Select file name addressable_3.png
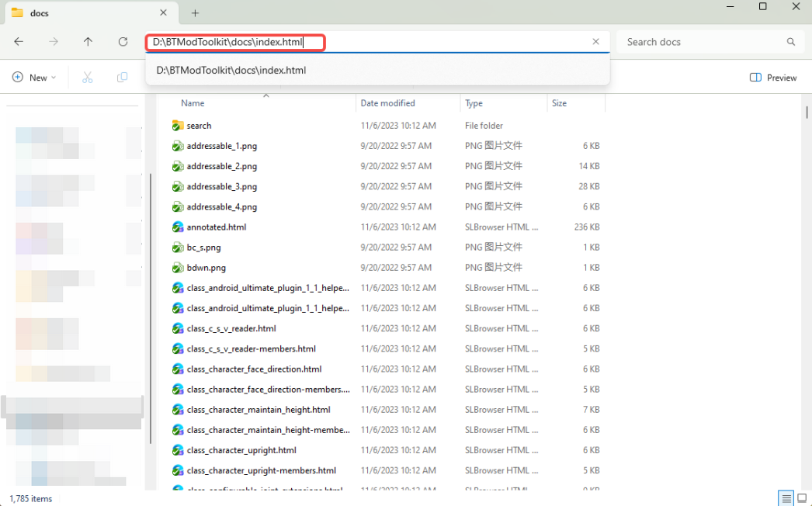The height and width of the screenshot is (506, 812). click(222, 186)
